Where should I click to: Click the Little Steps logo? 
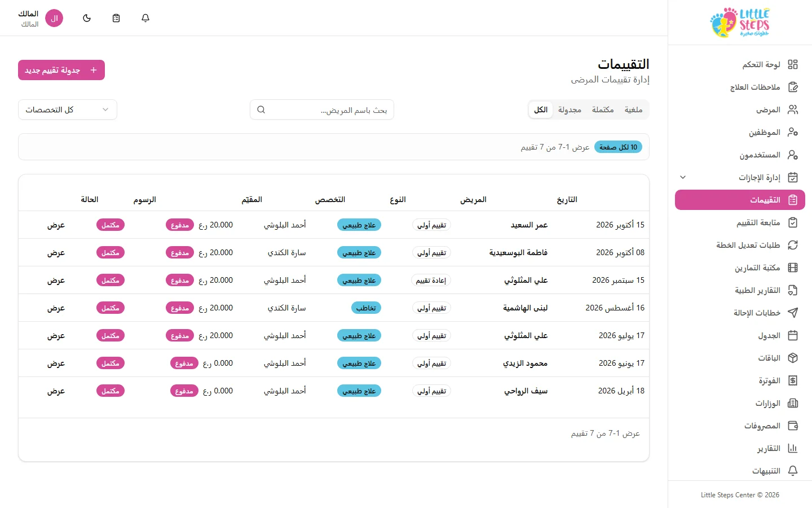click(x=740, y=23)
